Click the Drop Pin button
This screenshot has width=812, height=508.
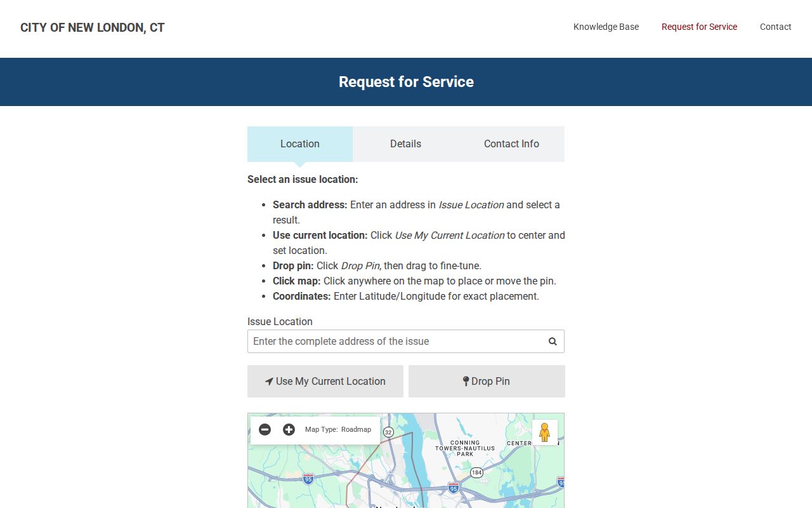(487, 381)
